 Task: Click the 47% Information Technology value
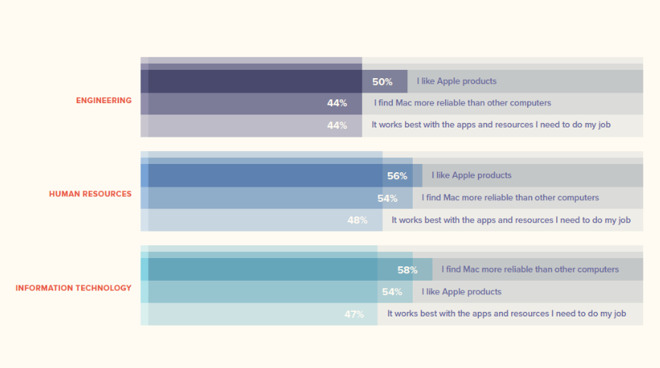pos(354,314)
